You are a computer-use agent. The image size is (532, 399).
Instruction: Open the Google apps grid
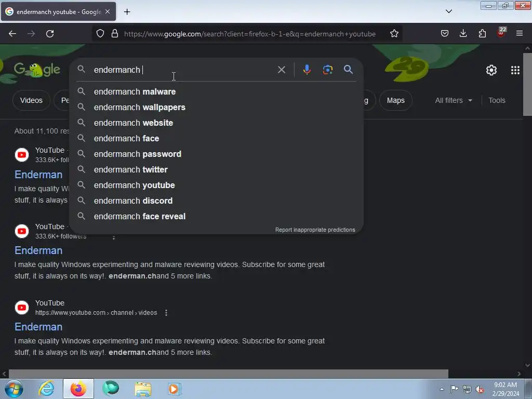pyautogui.click(x=515, y=70)
